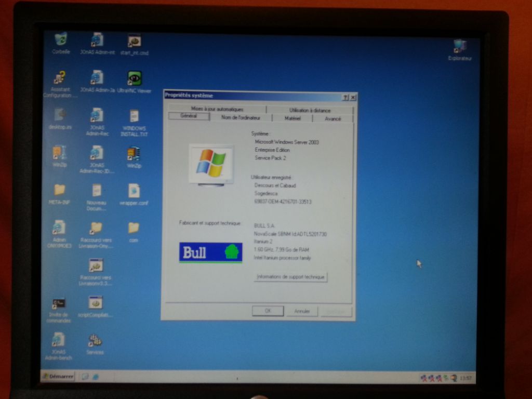
Task: Click the Propriétés système title bar
Action: 261,96
